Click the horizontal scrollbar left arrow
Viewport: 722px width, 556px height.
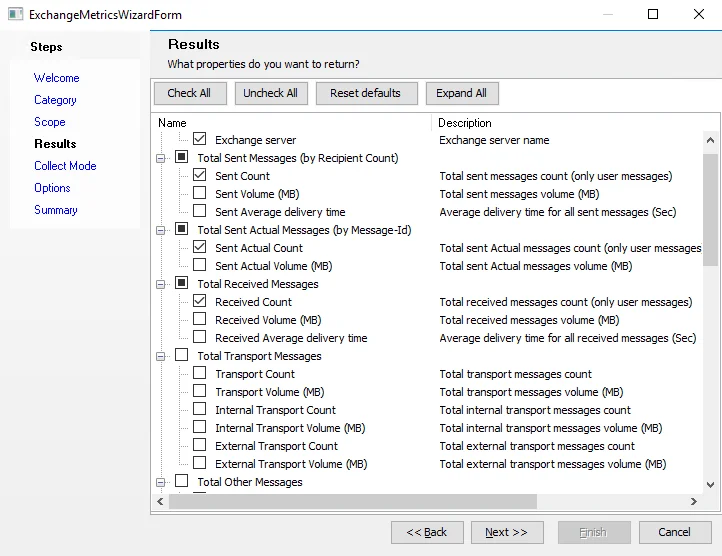(160, 501)
